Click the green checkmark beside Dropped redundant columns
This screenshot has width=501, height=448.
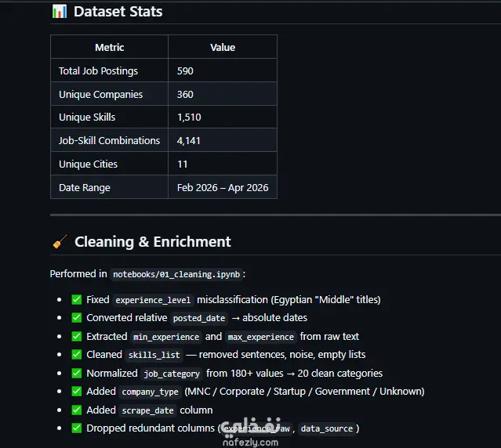pos(77,428)
